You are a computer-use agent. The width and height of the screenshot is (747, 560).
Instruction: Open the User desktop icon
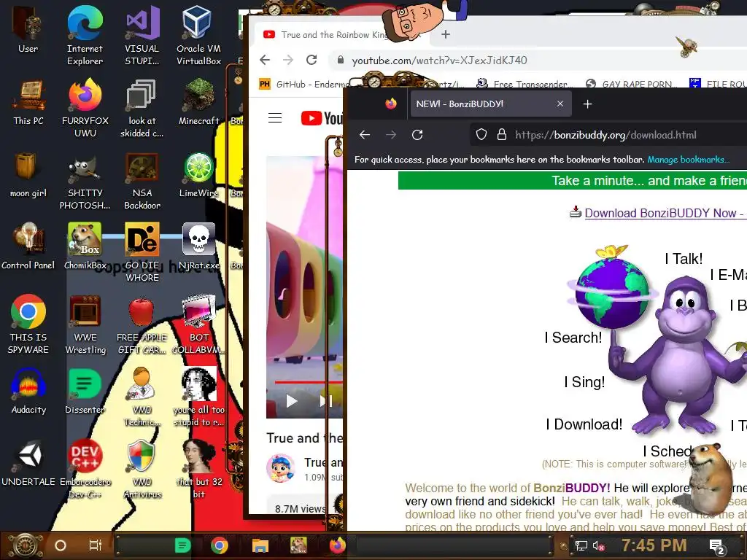click(x=28, y=29)
